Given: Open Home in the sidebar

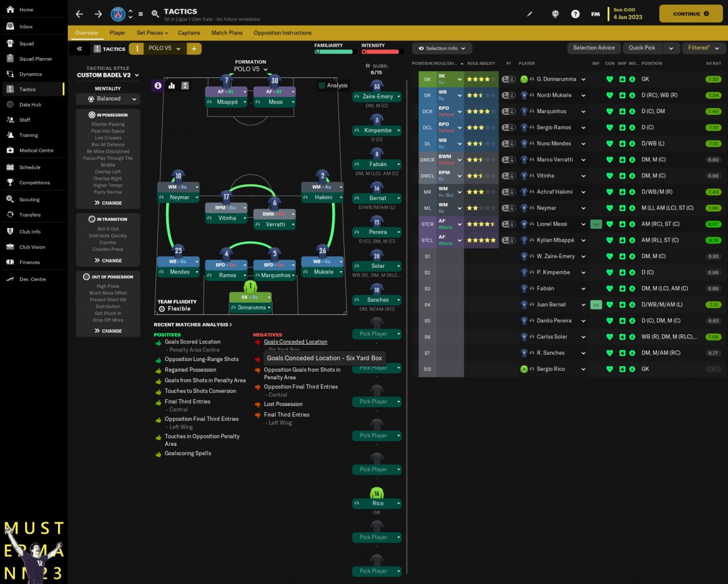Looking at the screenshot, I should pyautogui.click(x=26, y=10).
